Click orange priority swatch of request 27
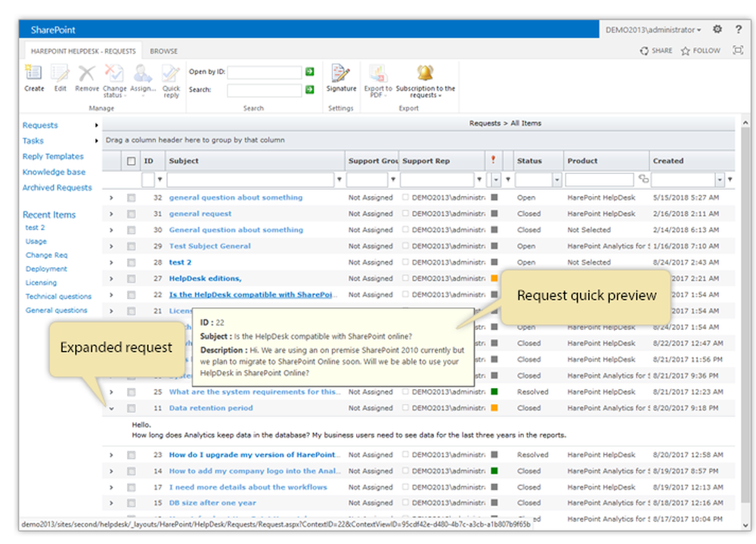This screenshot has width=756, height=544. coord(494,278)
